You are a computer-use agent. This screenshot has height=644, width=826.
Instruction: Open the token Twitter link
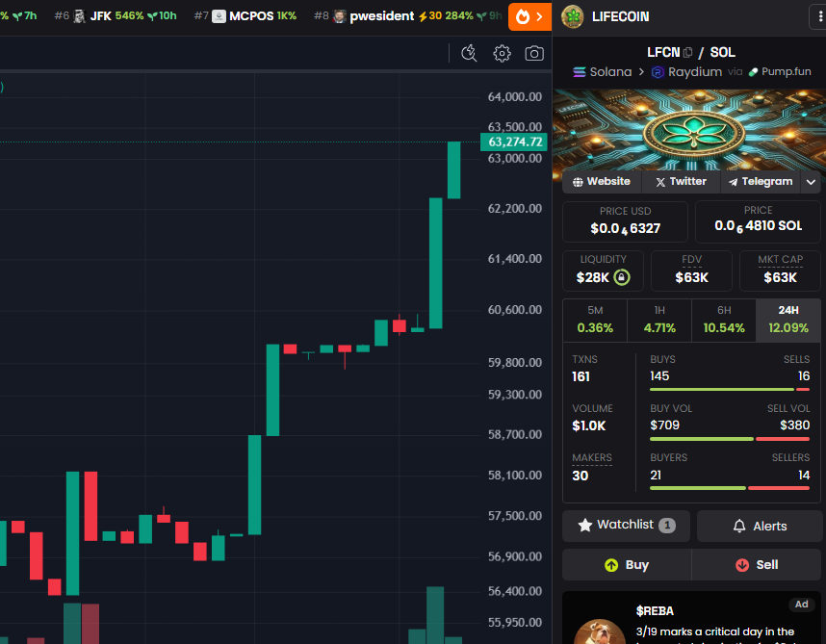tap(682, 182)
